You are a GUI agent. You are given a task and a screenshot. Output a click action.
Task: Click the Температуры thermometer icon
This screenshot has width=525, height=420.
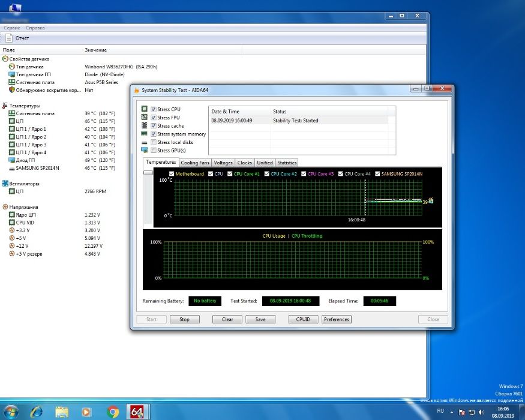coord(5,106)
